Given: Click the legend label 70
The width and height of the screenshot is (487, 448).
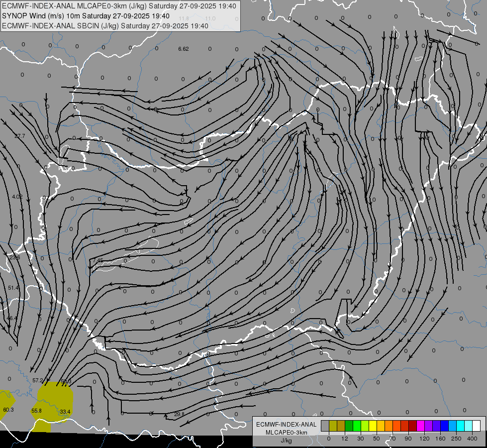Looking at the screenshot, I should [392, 439].
